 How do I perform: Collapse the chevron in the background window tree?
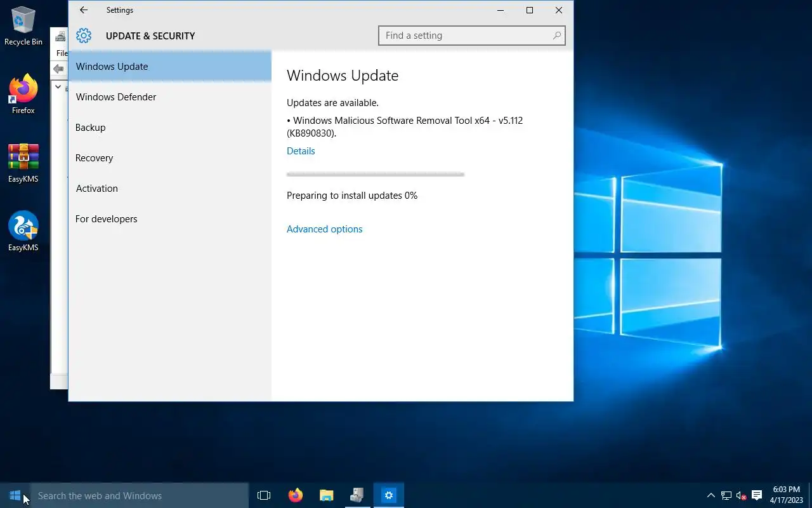(x=58, y=87)
